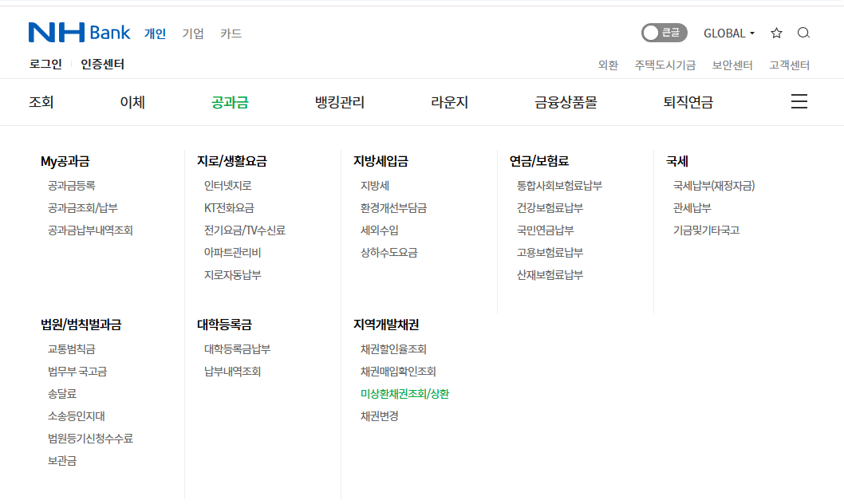The height and width of the screenshot is (504, 844).
Task: Switch to the 카드 tab
Action: coord(231,34)
